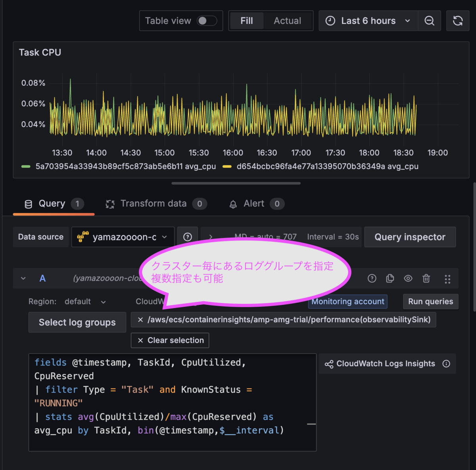Hide query A using the eye icon
Image resolution: width=476 pixels, height=470 pixels.
click(408, 278)
